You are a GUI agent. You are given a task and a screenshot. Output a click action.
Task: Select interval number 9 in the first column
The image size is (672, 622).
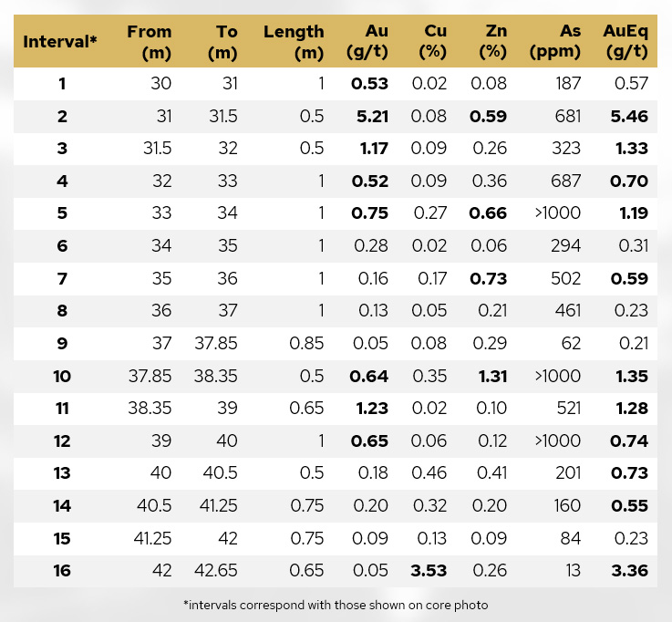[x=62, y=343]
